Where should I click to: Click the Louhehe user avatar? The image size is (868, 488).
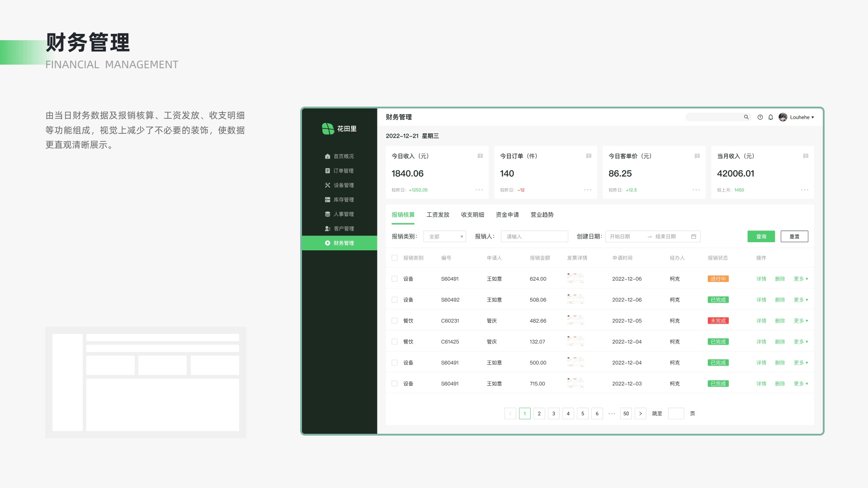tap(783, 117)
